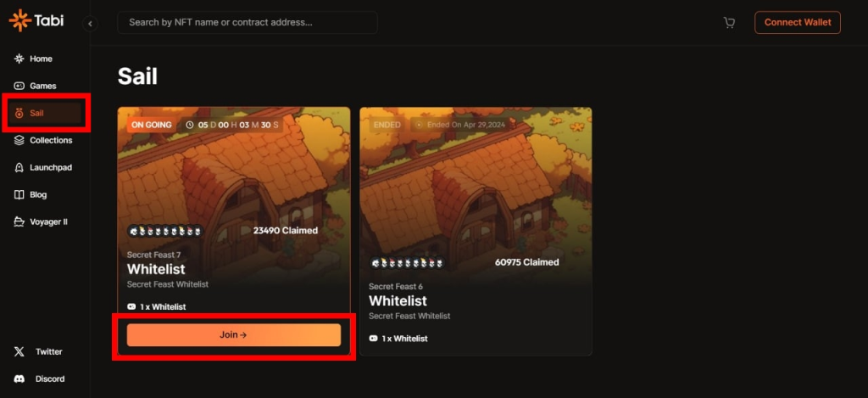
Task: Visit Twitter via X icon
Action: click(19, 351)
